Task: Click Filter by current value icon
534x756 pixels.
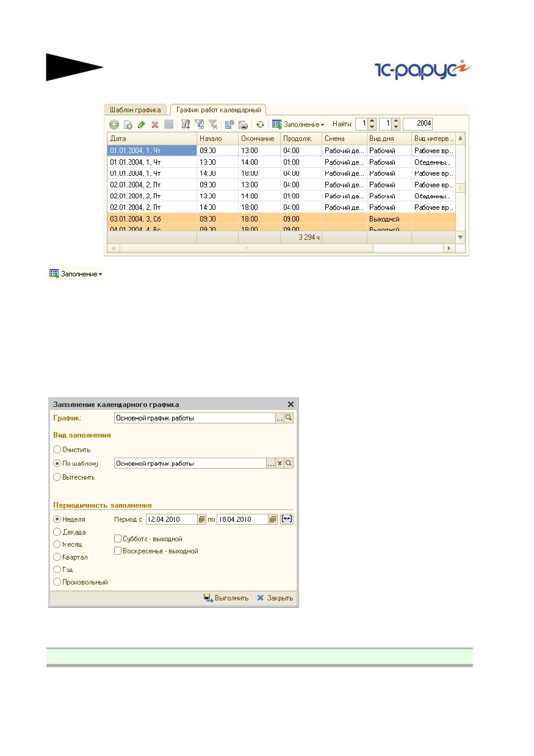Action: point(186,124)
